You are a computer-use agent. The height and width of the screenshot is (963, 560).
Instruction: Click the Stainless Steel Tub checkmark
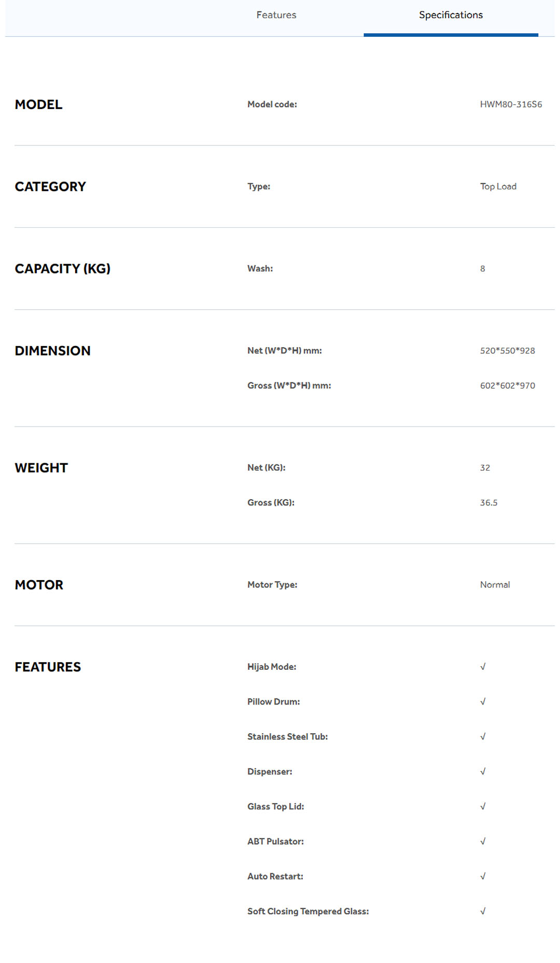(x=483, y=736)
